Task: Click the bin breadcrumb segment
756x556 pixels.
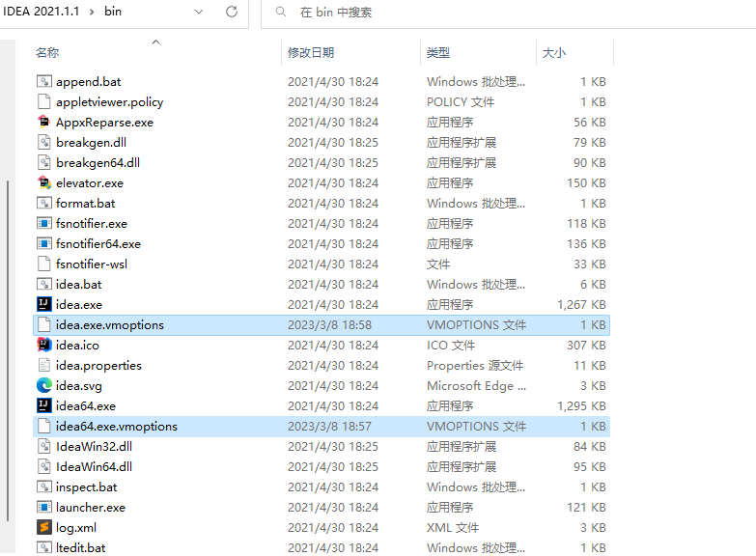Action: coord(113,12)
